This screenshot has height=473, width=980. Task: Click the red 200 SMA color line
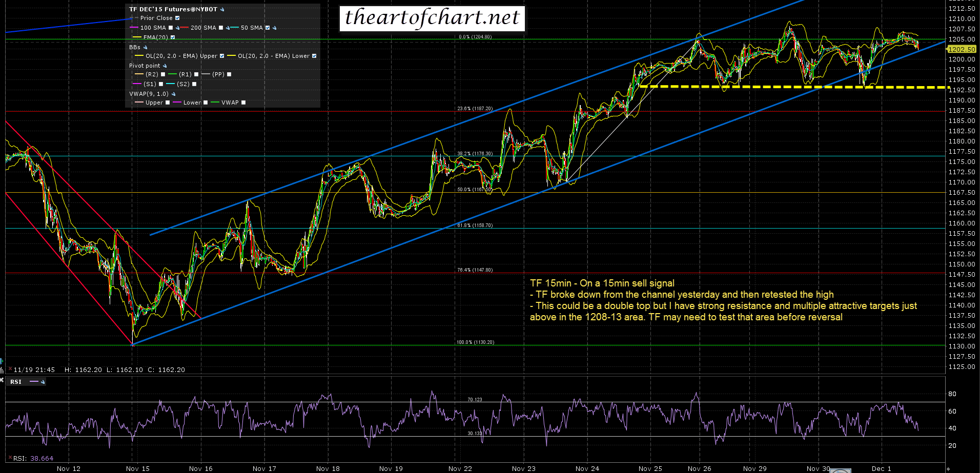[x=185, y=28]
